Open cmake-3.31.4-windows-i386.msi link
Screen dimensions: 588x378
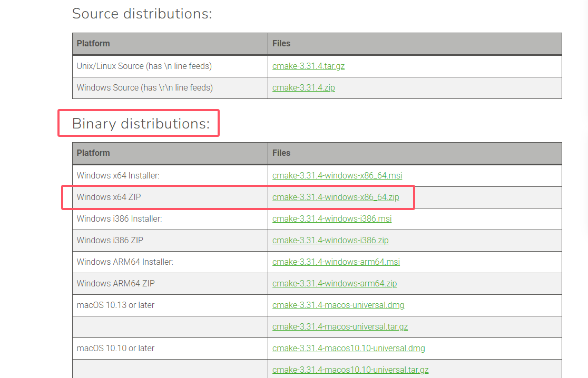tap(332, 218)
